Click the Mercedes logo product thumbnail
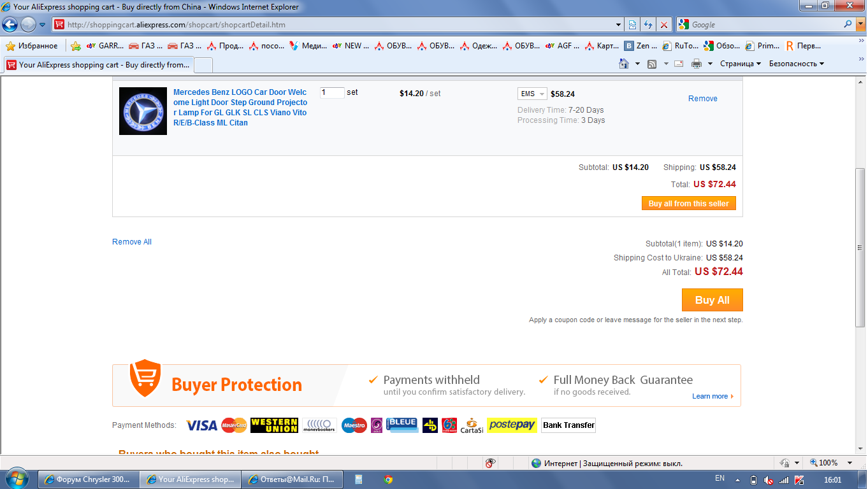The width and height of the screenshot is (868, 489). (143, 111)
